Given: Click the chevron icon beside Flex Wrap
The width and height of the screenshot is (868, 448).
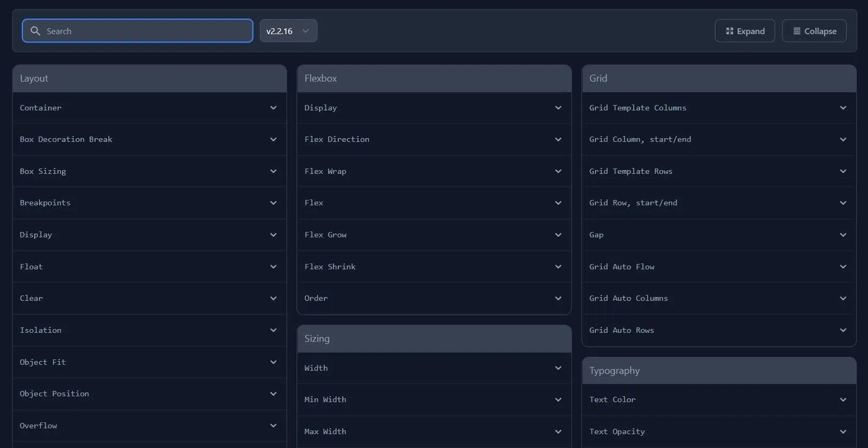Looking at the screenshot, I should pyautogui.click(x=558, y=171).
